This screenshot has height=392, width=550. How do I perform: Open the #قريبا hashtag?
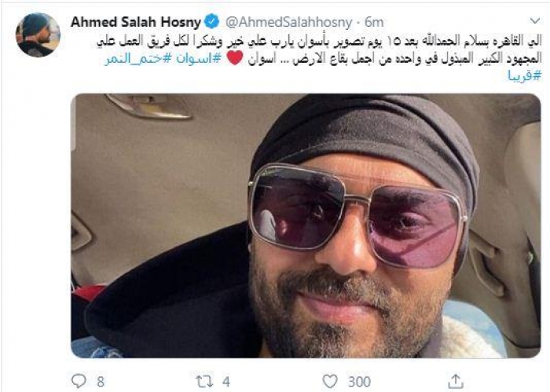(524, 75)
